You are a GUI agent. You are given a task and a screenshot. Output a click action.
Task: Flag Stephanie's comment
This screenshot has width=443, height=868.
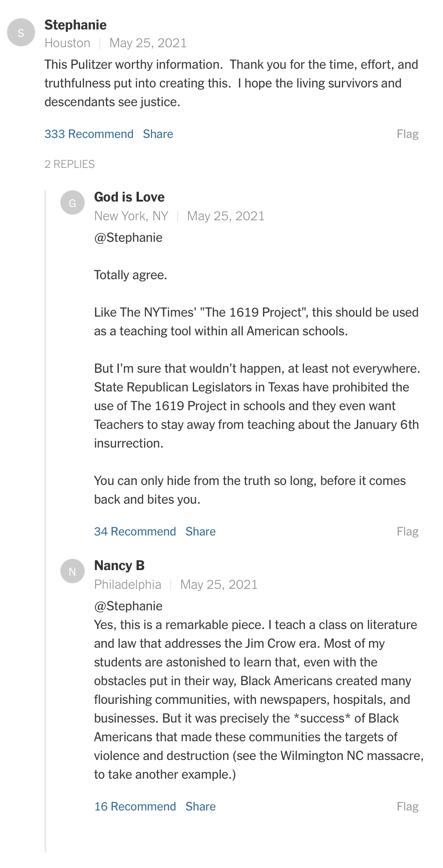pos(407,134)
